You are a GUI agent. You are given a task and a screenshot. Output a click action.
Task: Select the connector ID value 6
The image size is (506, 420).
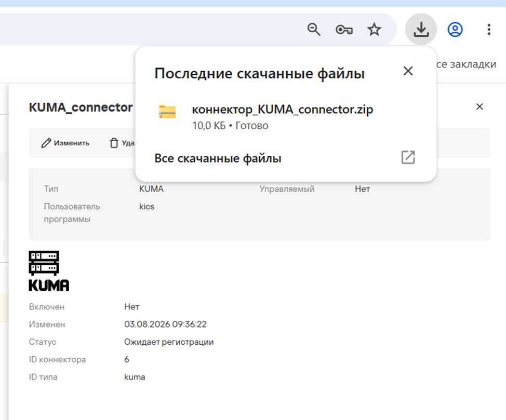click(127, 359)
